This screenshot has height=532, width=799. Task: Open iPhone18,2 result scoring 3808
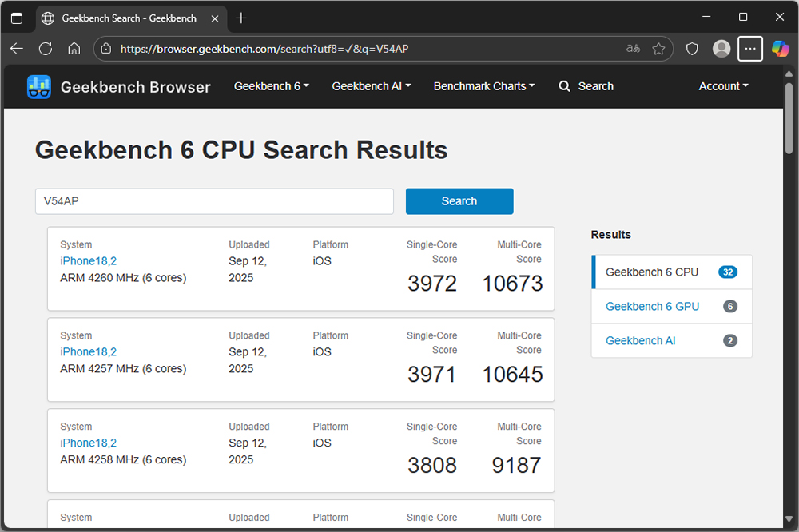(88, 443)
